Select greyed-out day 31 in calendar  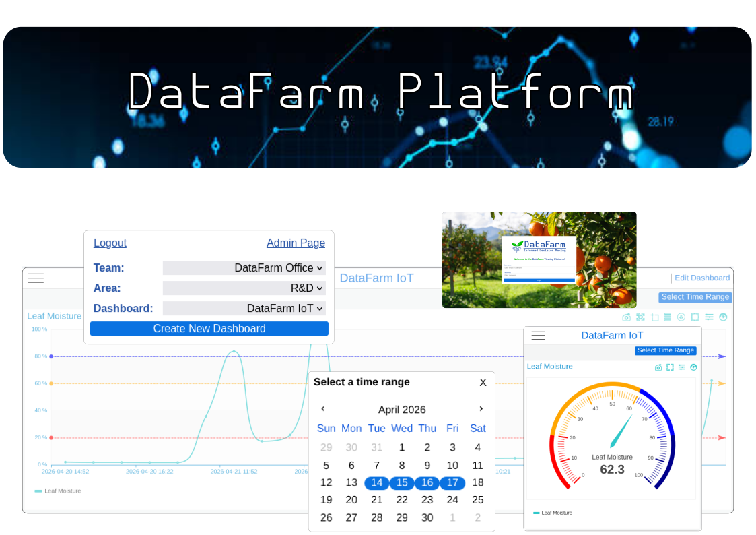376,447
